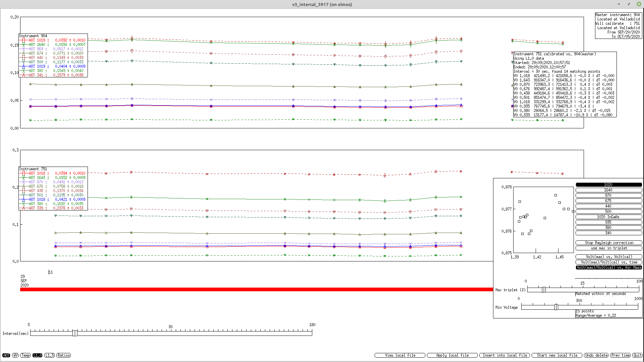
Task: Click Insert into local file
Action: click(504, 355)
